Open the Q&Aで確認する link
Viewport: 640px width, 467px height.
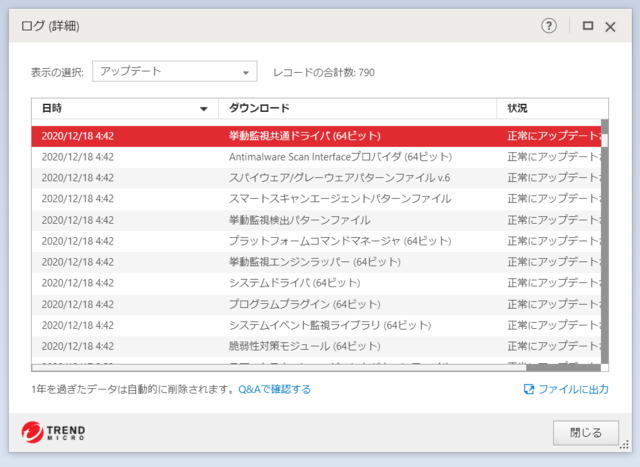(x=274, y=389)
